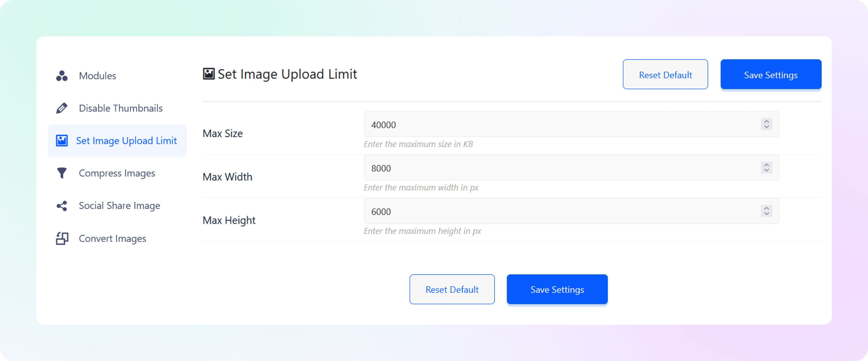Click the image icon beside the page heading
The height and width of the screenshot is (361, 868).
click(209, 74)
